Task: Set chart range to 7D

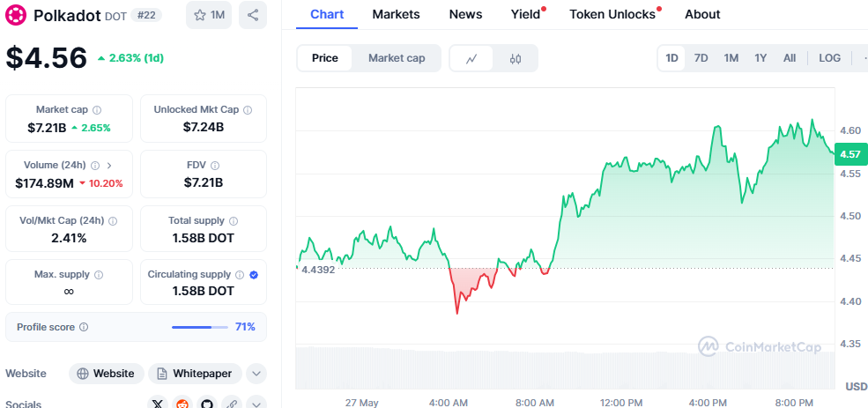Action: click(x=701, y=58)
